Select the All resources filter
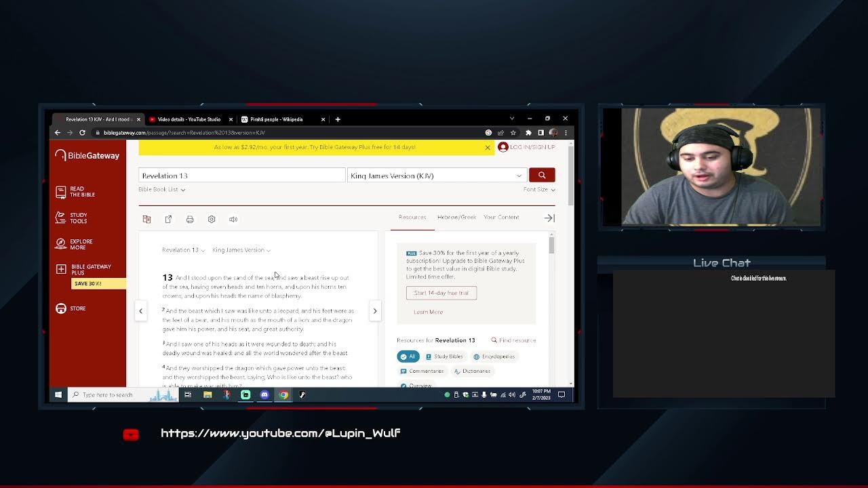The width and height of the screenshot is (868, 488). point(408,357)
